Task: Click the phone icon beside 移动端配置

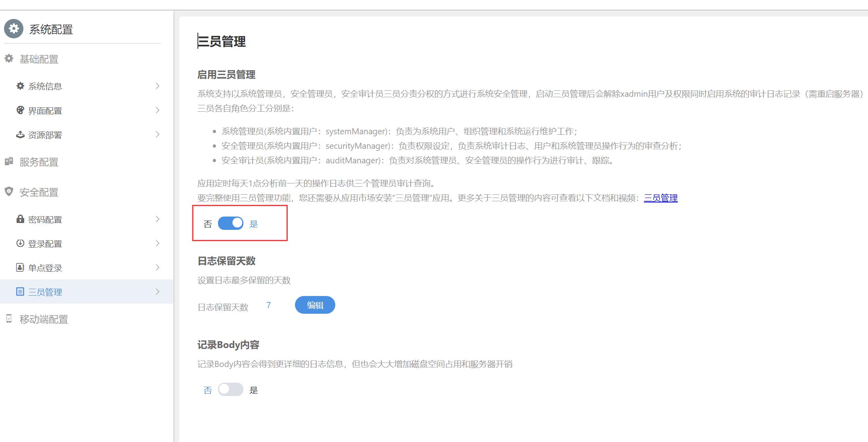Action: pyautogui.click(x=9, y=319)
